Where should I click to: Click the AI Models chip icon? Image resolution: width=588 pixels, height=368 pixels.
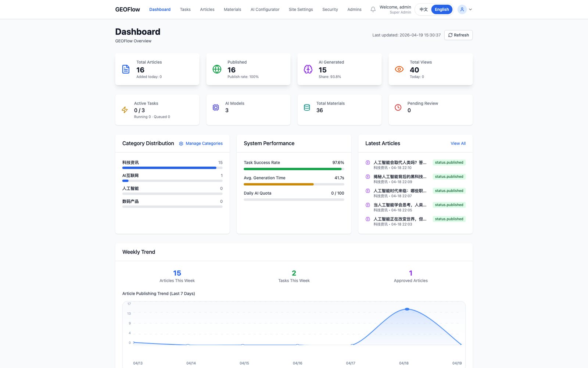(x=216, y=107)
